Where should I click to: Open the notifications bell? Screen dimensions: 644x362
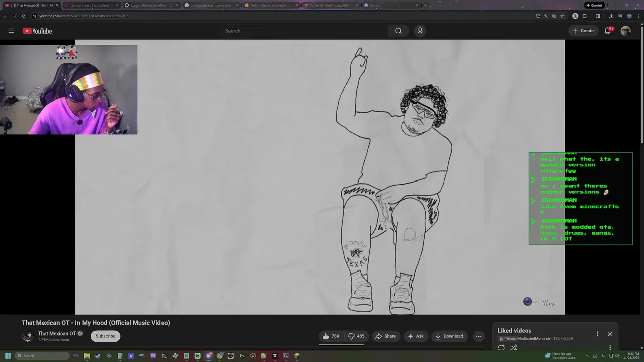pos(608,31)
